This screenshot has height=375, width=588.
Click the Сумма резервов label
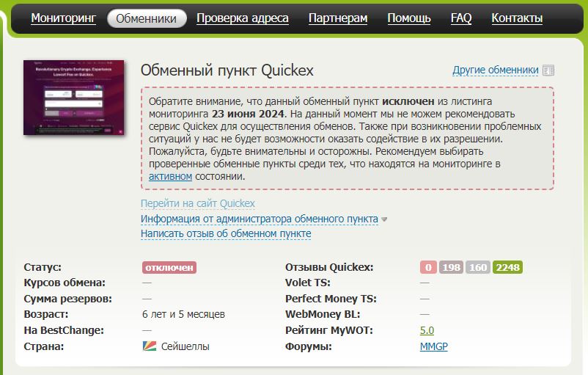68,299
